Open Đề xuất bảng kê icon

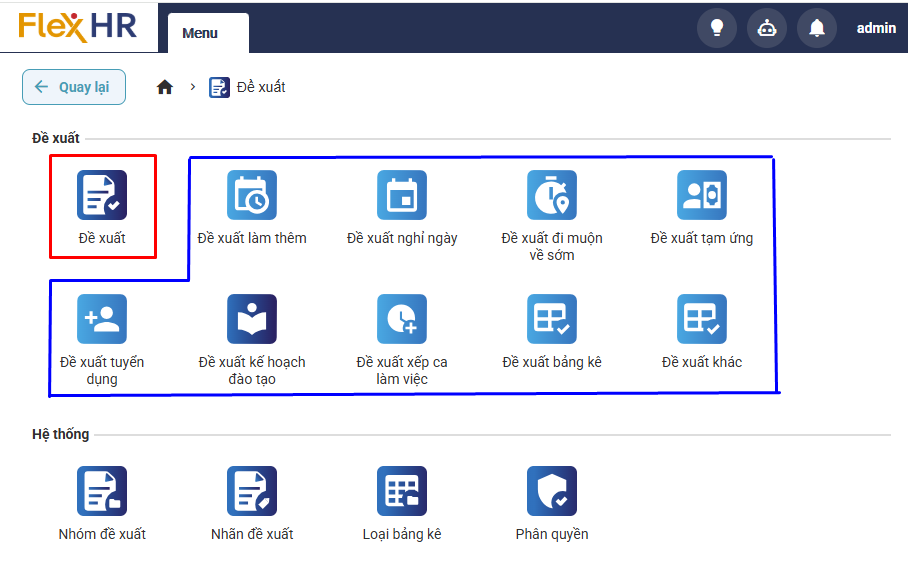tap(552, 319)
